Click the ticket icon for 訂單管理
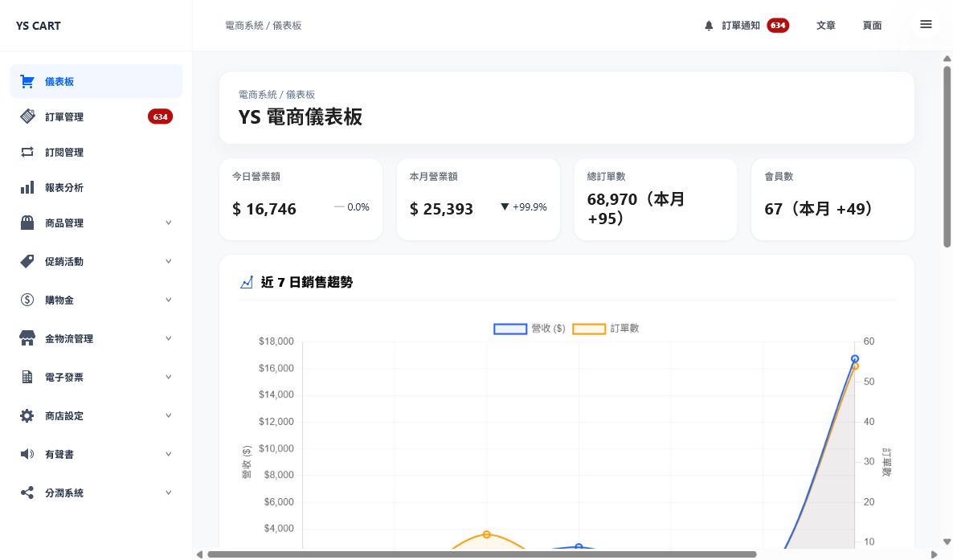The image size is (953, 560). [27, 116]
